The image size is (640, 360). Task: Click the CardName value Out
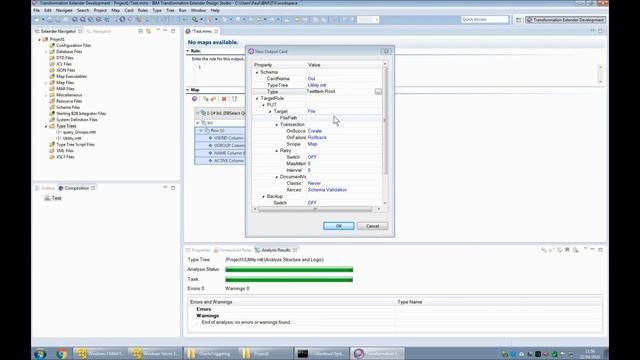point(311,78)
